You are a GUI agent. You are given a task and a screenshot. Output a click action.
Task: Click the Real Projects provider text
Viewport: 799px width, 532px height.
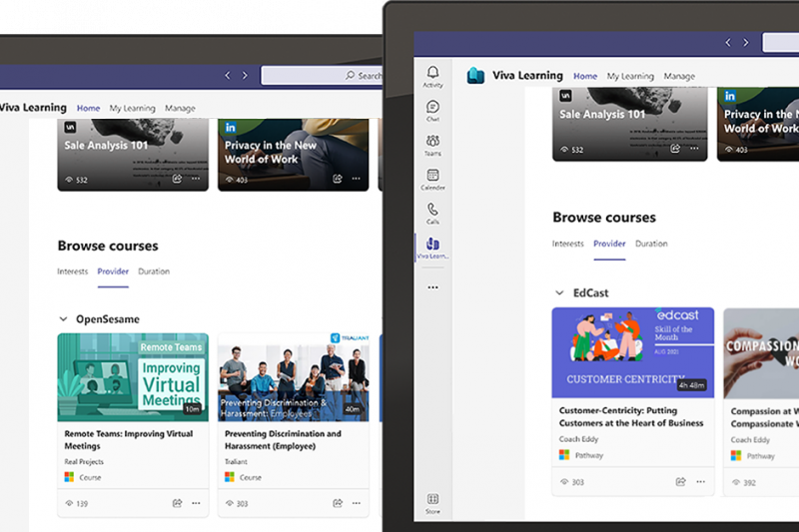[84, 462]
